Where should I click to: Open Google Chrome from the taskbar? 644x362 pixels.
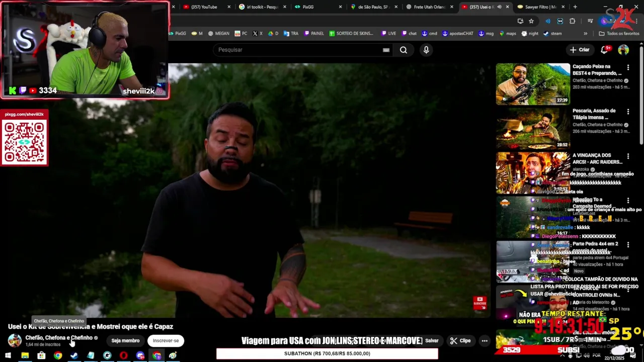pyautogui.click(x=58, y=355)
